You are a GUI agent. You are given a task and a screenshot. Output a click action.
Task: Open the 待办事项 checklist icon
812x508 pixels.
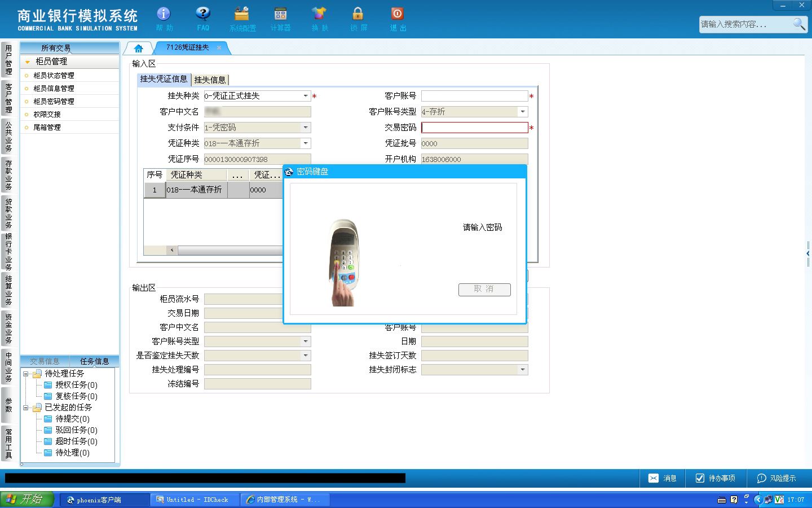[700, 478]
